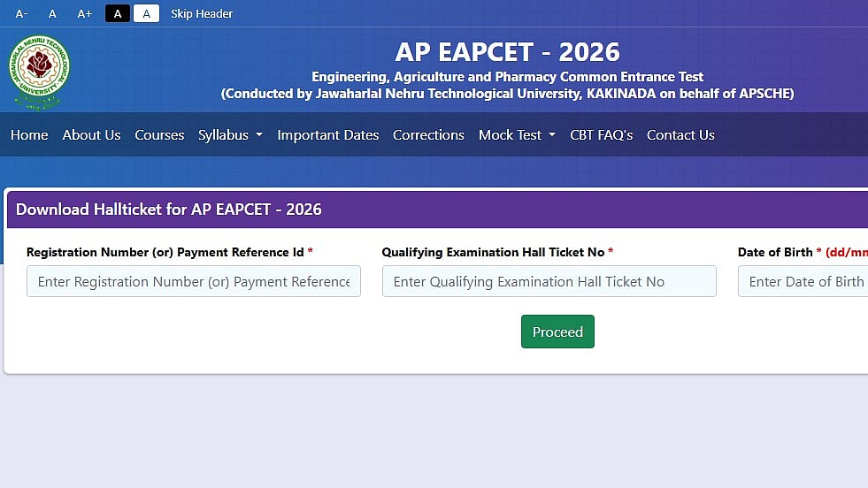Navigate to Contact Us
This screenshot has width=868, height=488.
[x=680, y=134]
